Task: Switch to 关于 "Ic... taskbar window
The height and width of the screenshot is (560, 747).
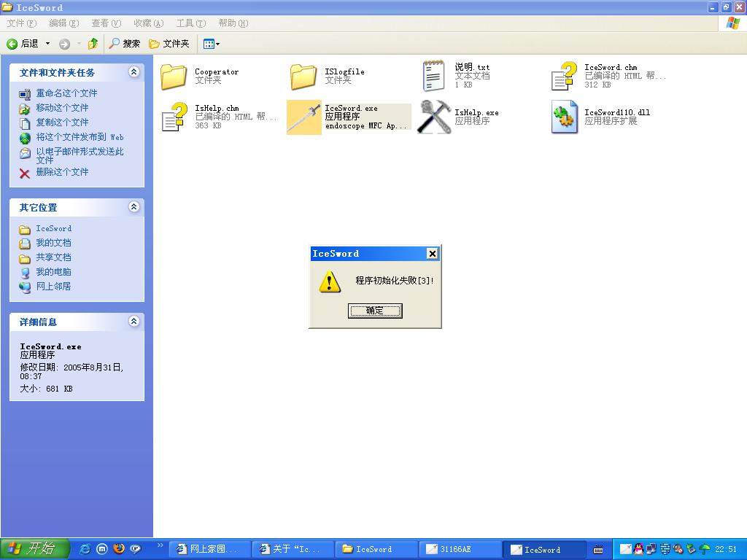Action: [x=293, y=550]
